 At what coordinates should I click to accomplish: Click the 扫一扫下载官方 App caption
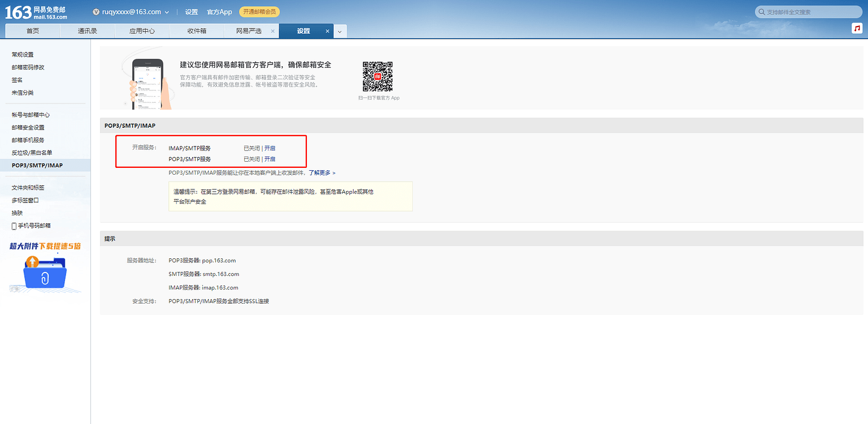click(x=379, y=98)
